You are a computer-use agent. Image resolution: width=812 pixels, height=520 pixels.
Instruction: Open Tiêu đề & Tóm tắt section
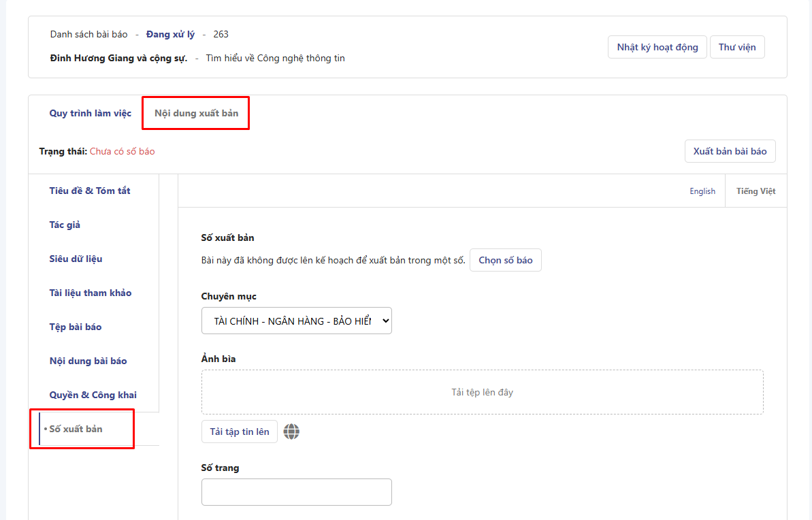(x=90, y=191)
